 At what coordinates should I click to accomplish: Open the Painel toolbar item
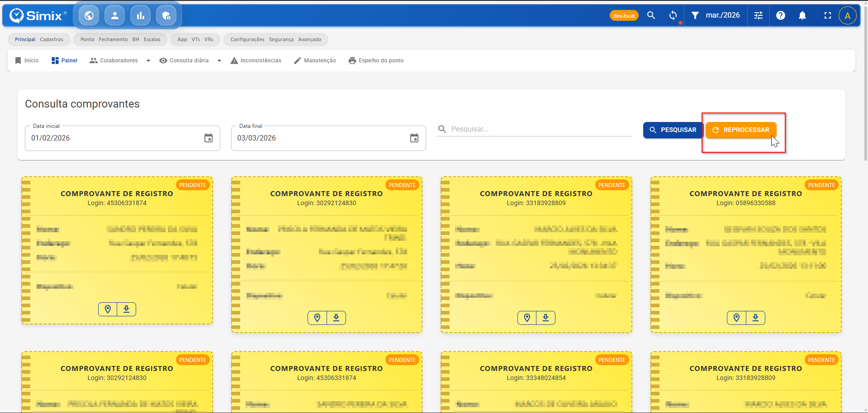(x=64, y=61)
